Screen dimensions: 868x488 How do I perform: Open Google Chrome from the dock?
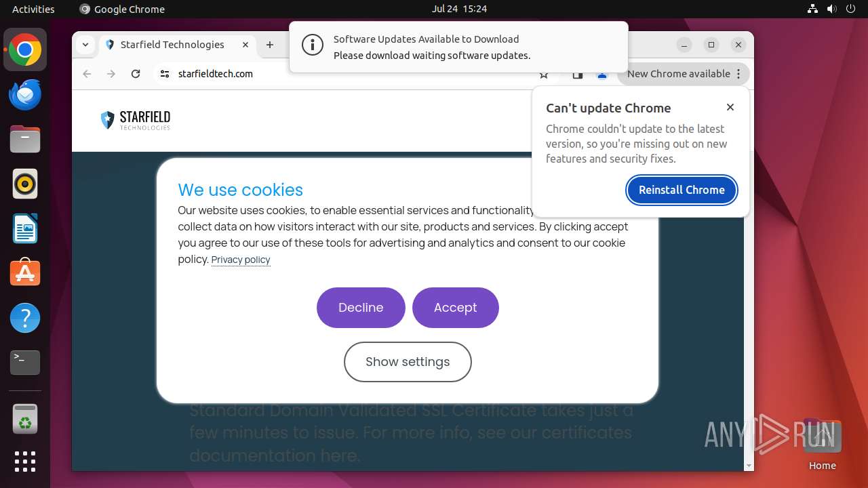[25, 49]
